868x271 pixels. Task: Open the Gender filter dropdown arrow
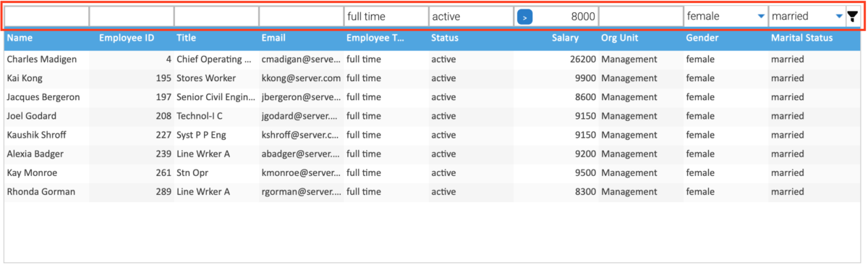click(x=761, y=16)
